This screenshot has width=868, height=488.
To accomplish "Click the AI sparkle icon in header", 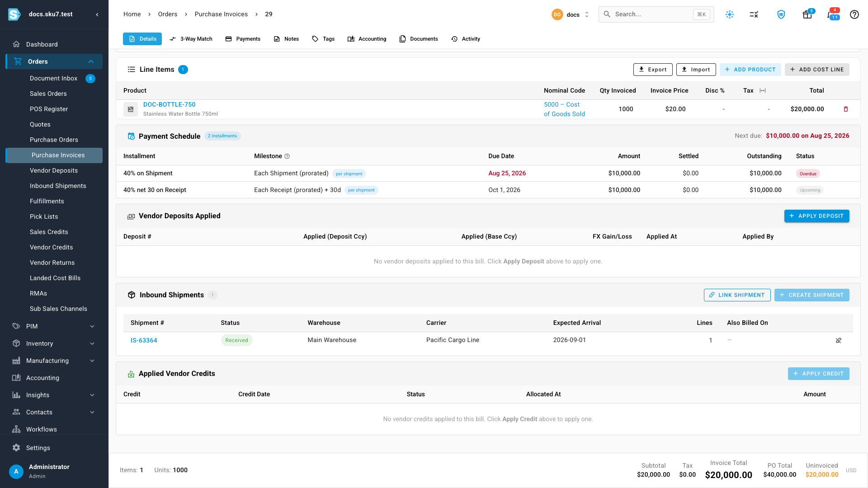I will [730, 14].
